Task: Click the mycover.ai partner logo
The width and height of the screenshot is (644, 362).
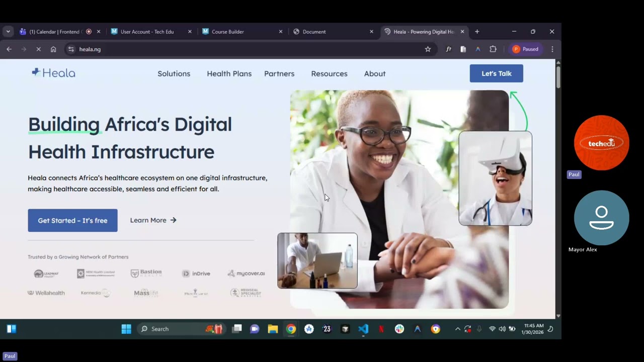Action: coord(246,274)
